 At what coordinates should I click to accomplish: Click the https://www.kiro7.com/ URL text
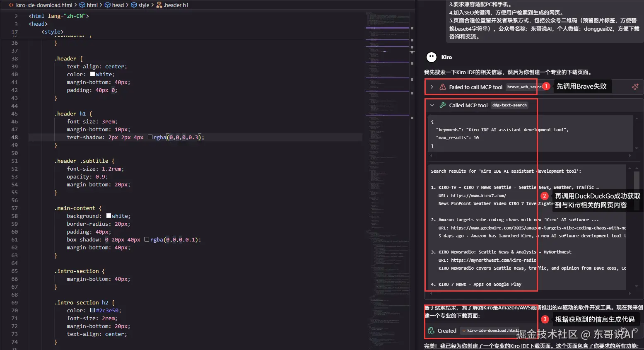(478, 196)
